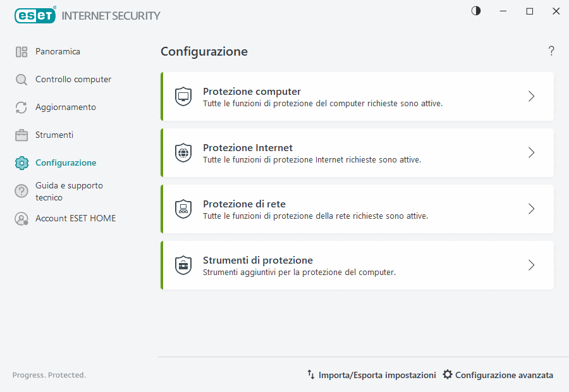Screen dimensions: 569x392
Task: Click the Protezione Internet globe shield icon
Action: 183,152
